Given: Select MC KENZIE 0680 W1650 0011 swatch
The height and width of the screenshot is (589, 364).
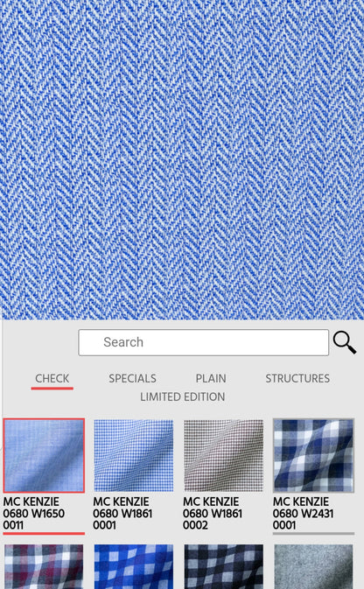Looking at the screenshot, I should pos(44,455).
